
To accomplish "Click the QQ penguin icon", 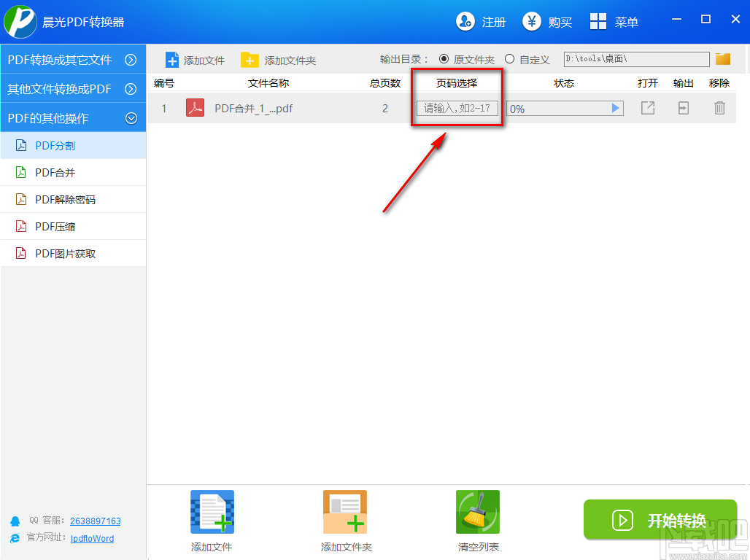I will click(15, 521).
